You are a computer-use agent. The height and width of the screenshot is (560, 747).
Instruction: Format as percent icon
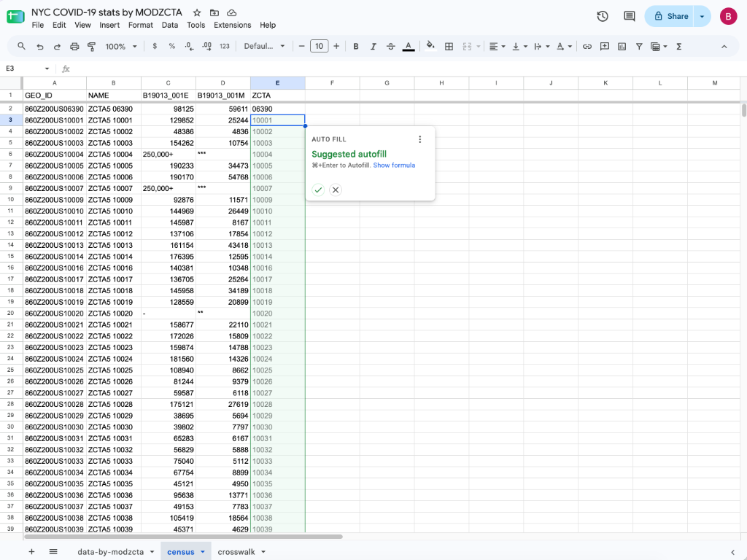tap(172, 46)
